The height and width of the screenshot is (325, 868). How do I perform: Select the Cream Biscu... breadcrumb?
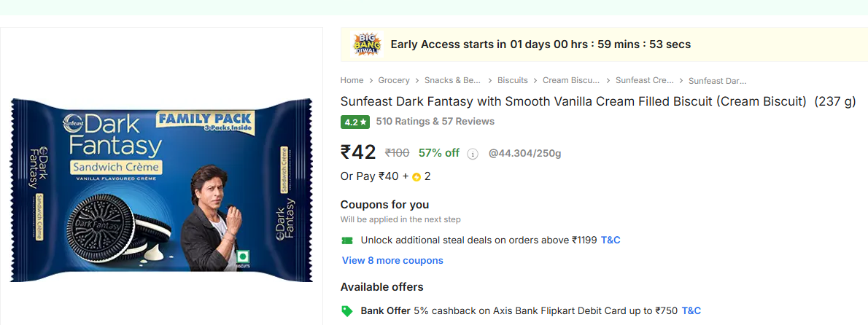(x=571, y=80)
